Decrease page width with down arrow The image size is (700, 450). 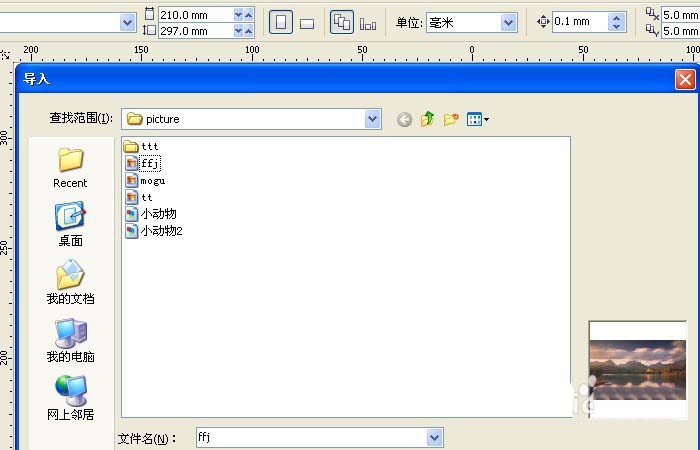click(x=238, y=15)
